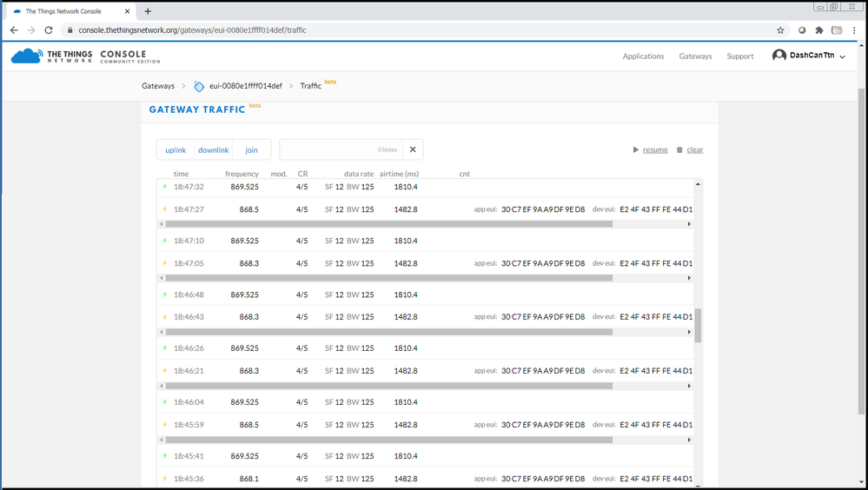Click the DashCanTtn user avatar icon

[x=779, y=56]
